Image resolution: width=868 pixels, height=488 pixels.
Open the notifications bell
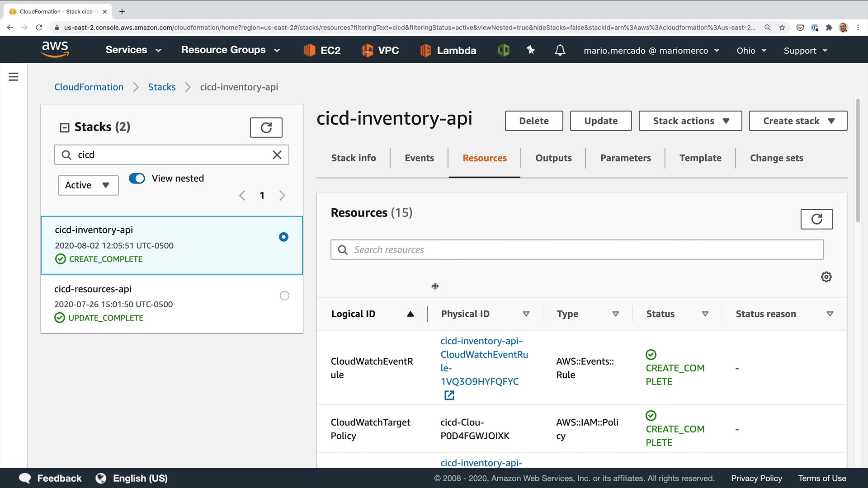pos(560,50)
